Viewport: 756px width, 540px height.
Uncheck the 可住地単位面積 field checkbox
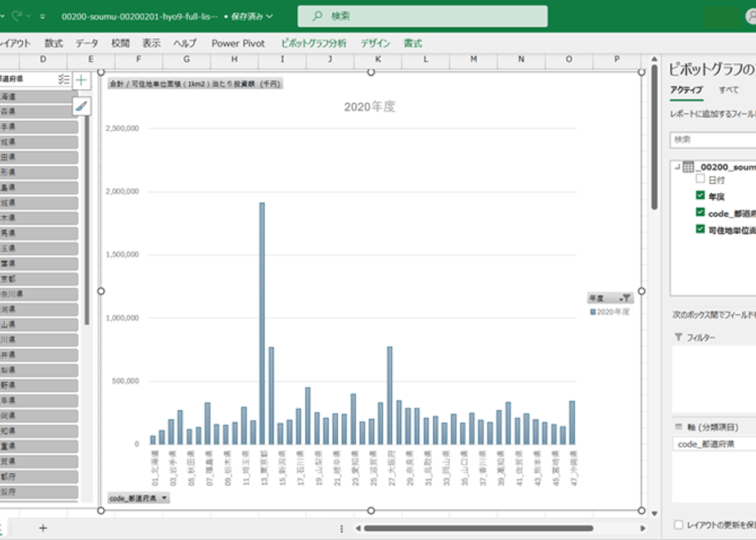(x=700, y=229)
